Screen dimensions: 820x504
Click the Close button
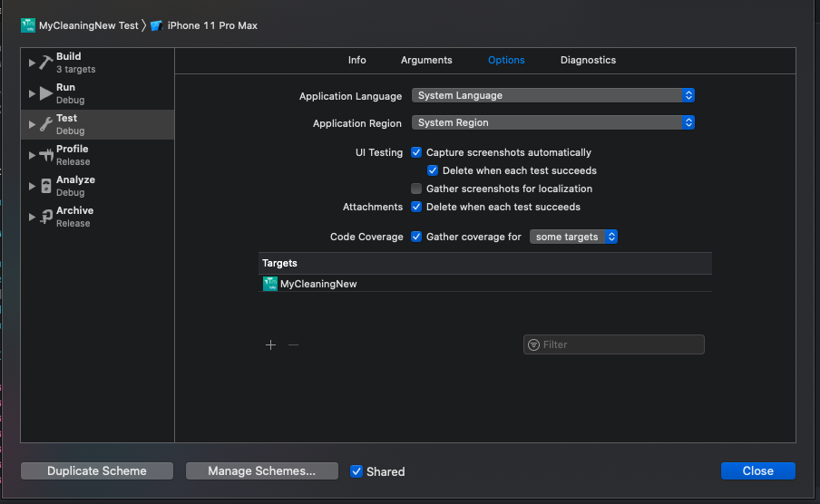pyautogui.click(x=757, y=470)
